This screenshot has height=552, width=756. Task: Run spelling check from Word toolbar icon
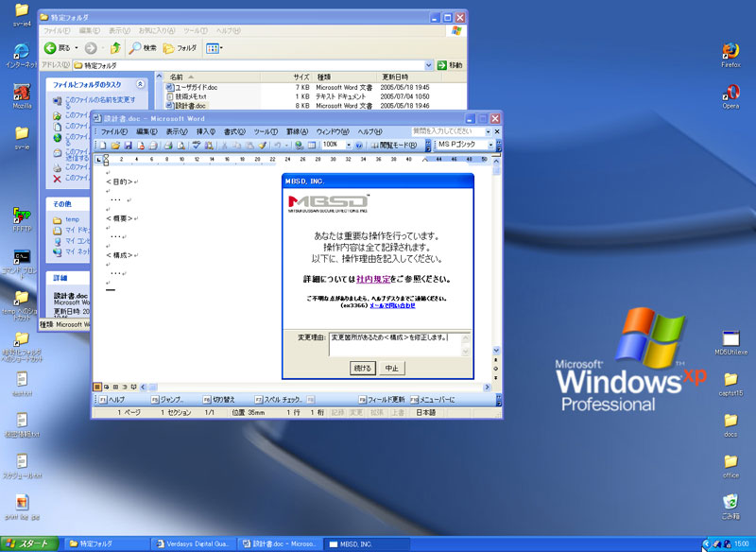pyautogui.click(x=197, y=146)
